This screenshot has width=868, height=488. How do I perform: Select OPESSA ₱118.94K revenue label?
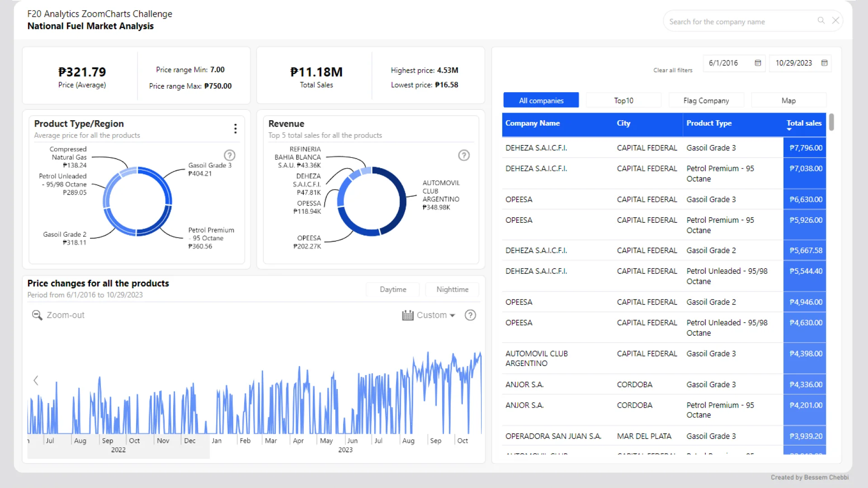point(307,207)
